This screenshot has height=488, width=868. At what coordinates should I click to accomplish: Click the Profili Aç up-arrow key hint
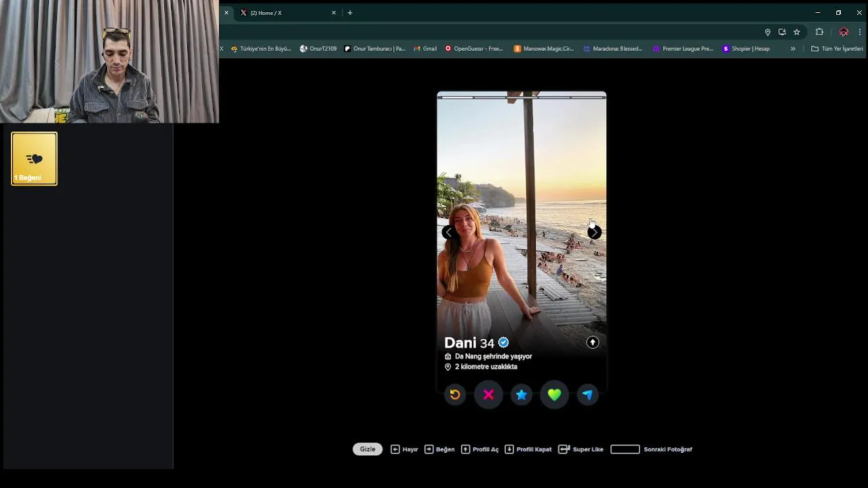[x=480, y=449]
